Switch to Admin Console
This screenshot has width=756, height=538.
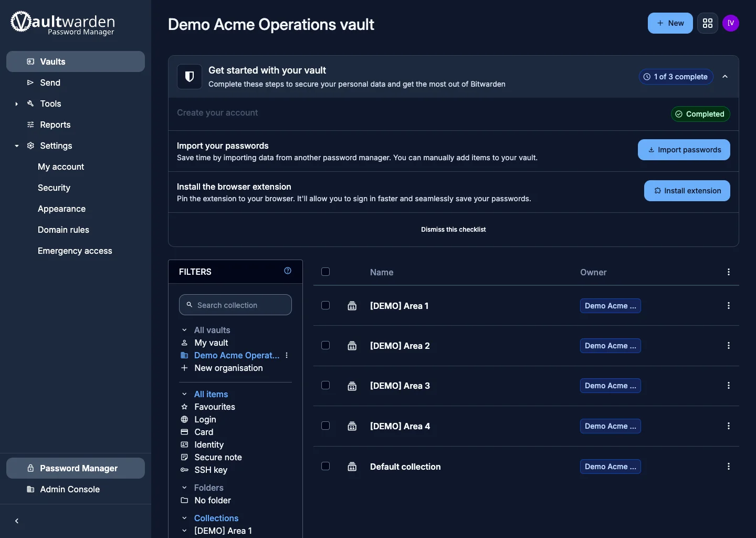[76, 489]
